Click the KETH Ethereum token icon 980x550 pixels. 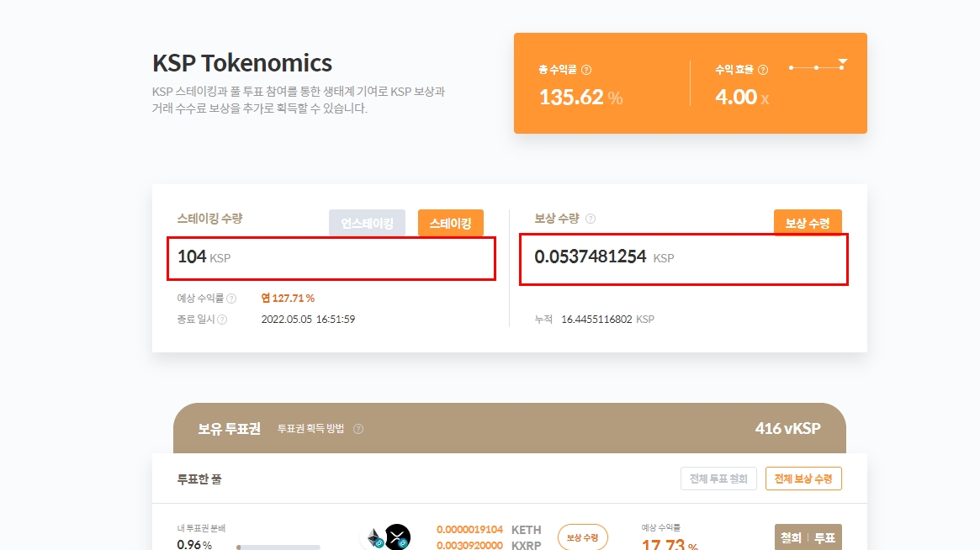[x=373, y=537]
